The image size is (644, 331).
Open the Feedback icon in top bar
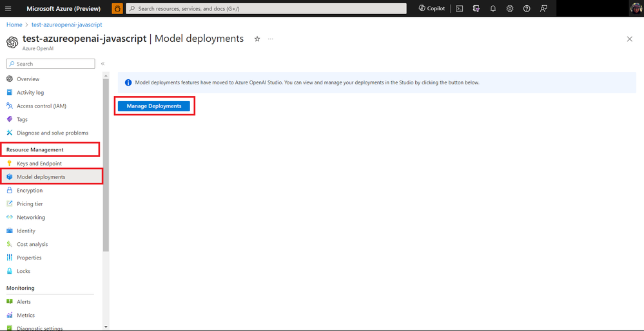point(543,8)
